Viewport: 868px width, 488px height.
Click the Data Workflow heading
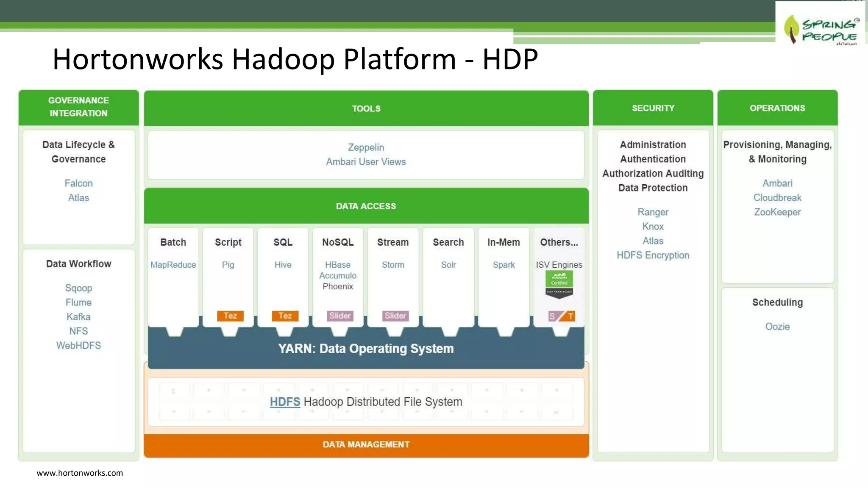click(78, 264)
